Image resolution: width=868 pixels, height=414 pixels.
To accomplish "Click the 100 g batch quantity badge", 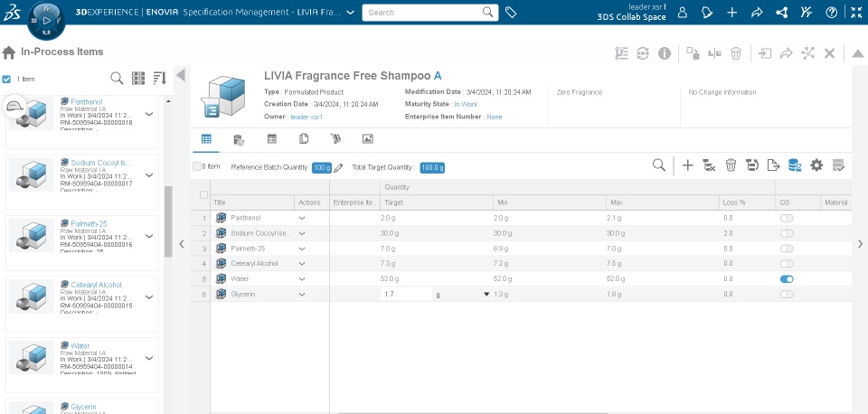I will [x=322, y=168].
